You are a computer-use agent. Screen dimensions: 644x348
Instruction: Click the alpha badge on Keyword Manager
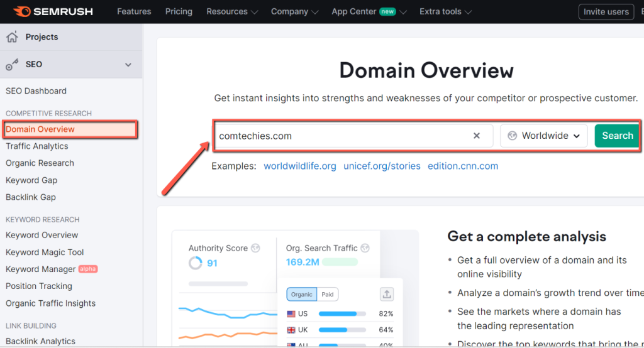click(88, 269)
